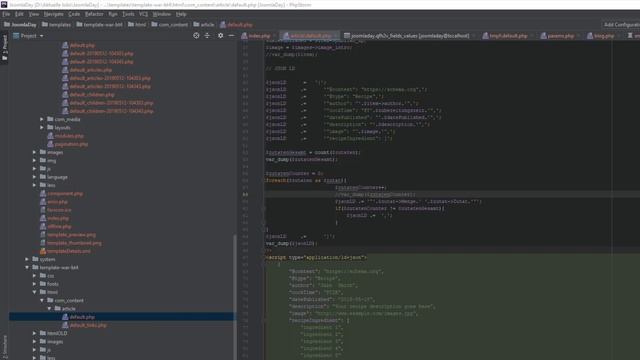The image size is (640, 360).
Task: Open the Run menu
Action: [113, 14]
